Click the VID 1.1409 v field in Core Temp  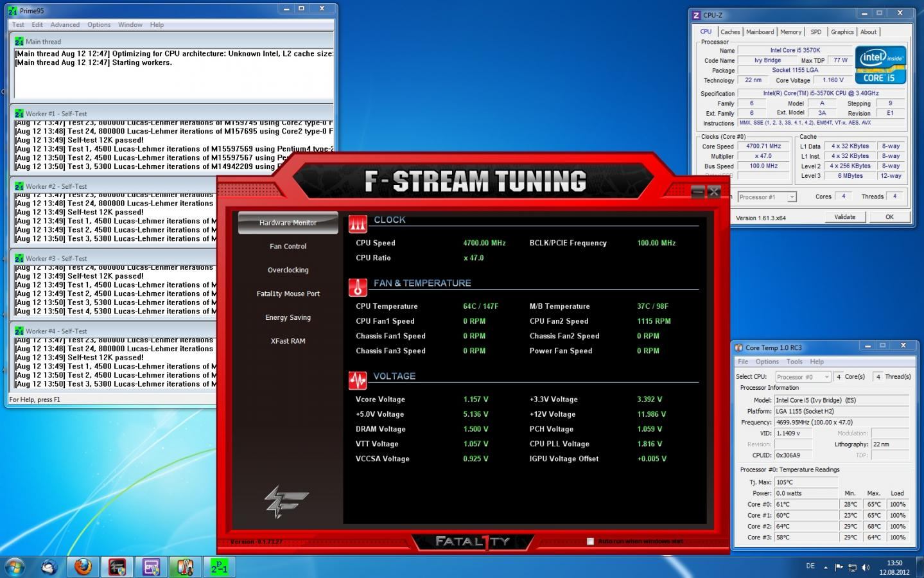[793, 433]
